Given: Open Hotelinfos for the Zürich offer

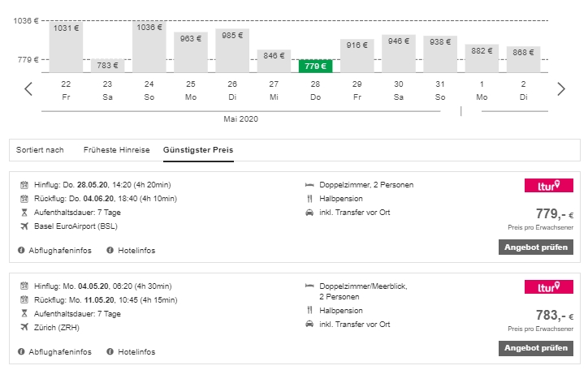Looking at the screenshot, I should 136,351.
